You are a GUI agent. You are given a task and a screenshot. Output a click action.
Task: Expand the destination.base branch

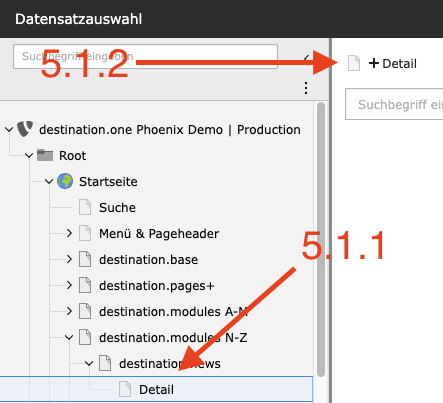click(69, 259)
